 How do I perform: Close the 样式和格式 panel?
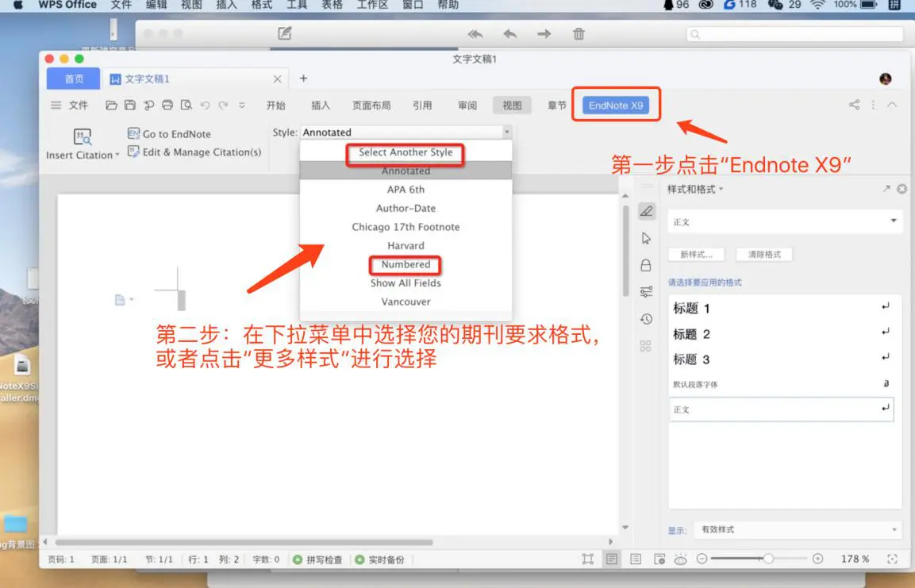pos(902,189)
